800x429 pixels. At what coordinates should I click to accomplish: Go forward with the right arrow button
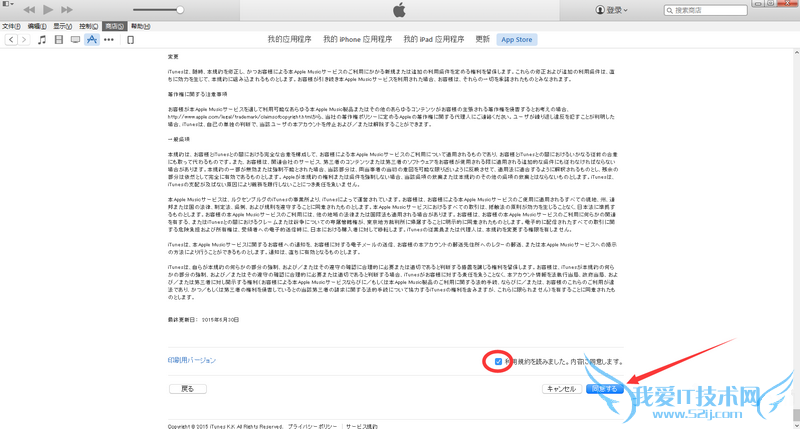23,39
